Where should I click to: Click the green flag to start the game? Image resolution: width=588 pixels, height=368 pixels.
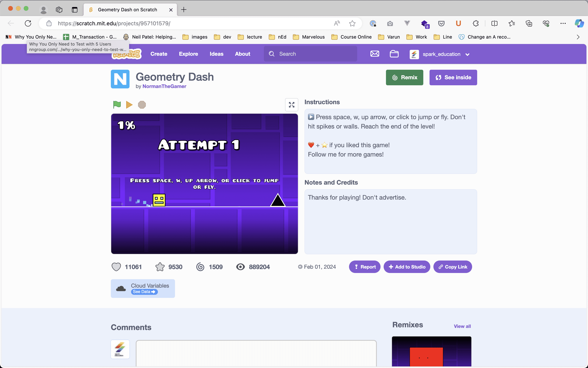pyautogui.click(x=117, y=105)
